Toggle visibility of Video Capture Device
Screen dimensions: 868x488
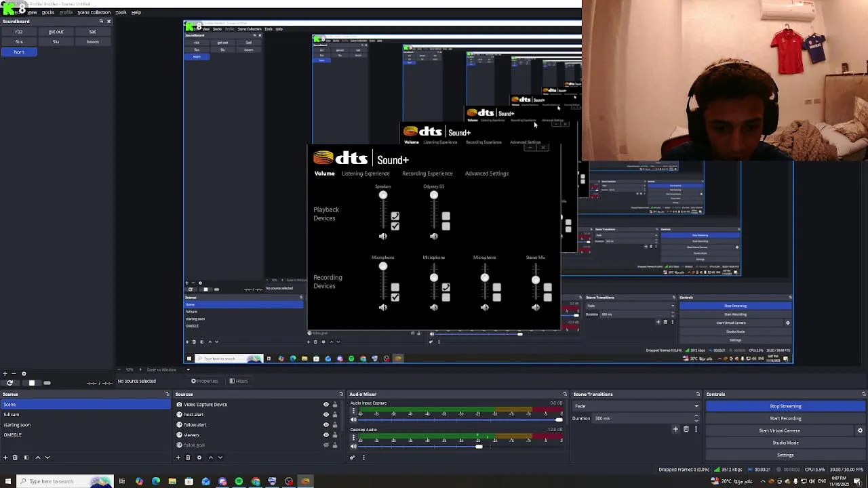pyautogui.click(x=325, y=405)
